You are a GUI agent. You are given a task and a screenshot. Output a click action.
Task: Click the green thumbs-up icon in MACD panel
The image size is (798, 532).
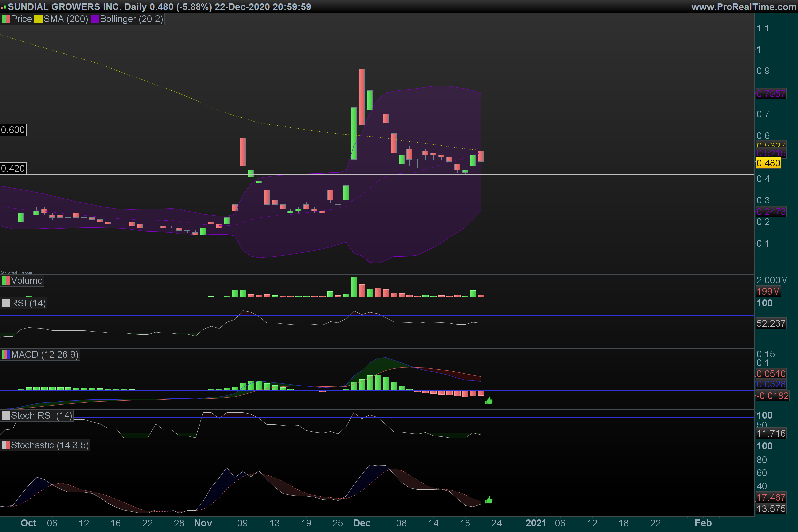488,401
